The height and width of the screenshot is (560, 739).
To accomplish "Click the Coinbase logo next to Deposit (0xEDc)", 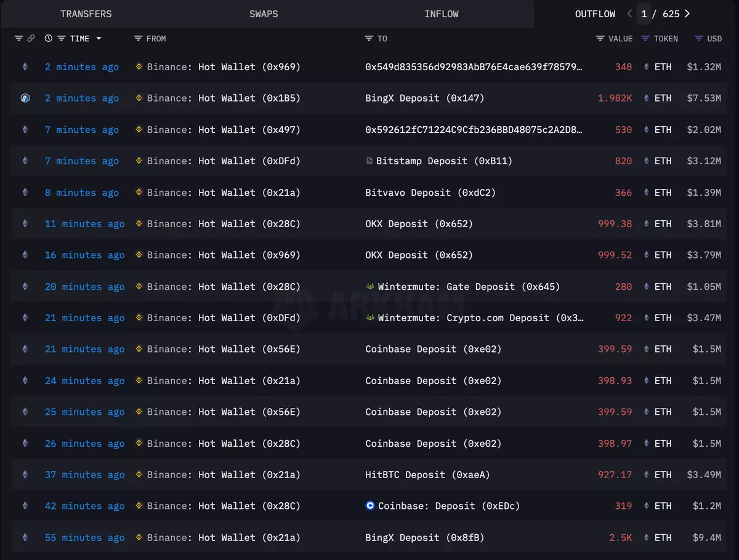I will tap(370, 506).
